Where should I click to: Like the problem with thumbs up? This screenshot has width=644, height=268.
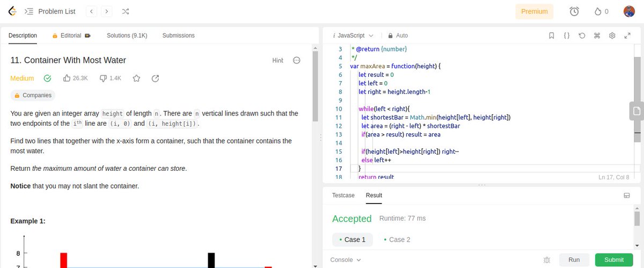click(67, 78)
